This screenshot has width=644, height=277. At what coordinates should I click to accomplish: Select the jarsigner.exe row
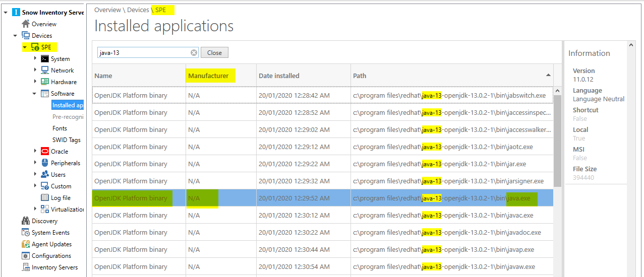point(323,181)
